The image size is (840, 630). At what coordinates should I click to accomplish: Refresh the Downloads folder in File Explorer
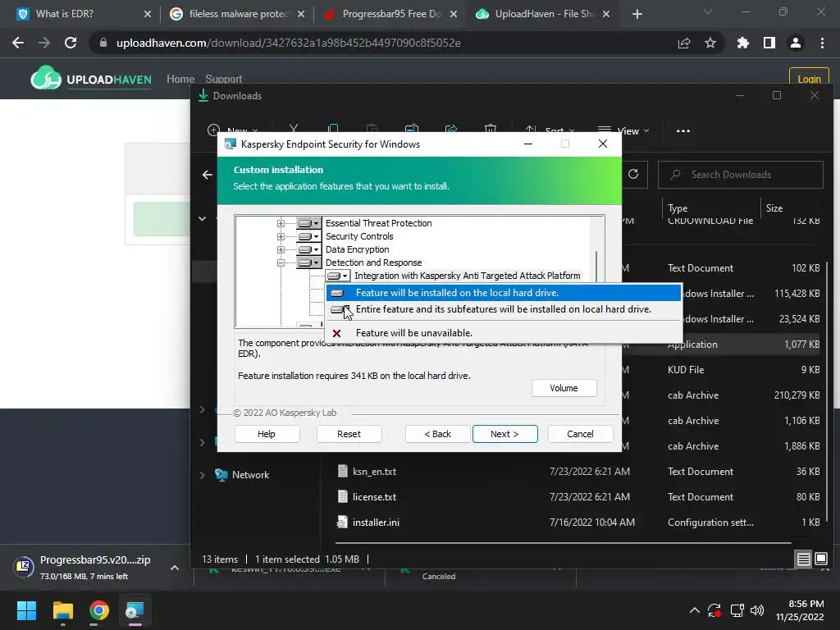point(633,174)
